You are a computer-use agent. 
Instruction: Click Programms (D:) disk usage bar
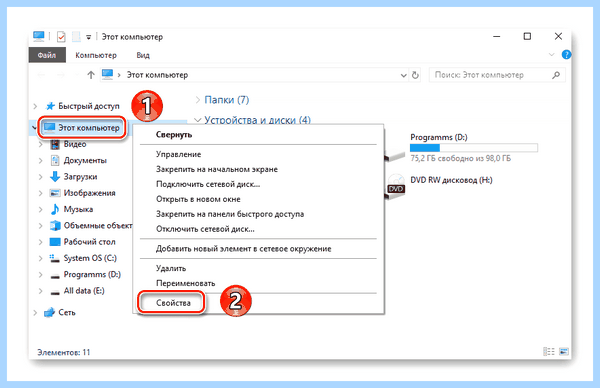(474, 148)
